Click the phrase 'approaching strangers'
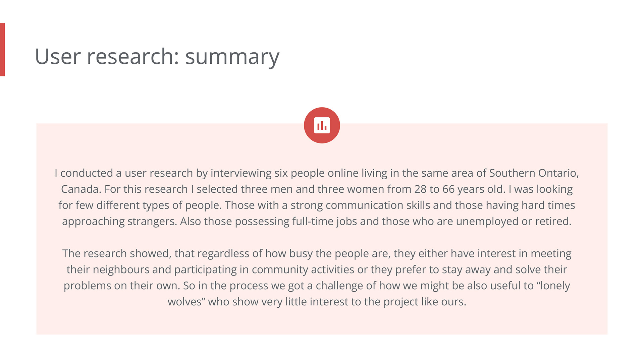Viewport: 644px width, 362px height. coord(119,221)
